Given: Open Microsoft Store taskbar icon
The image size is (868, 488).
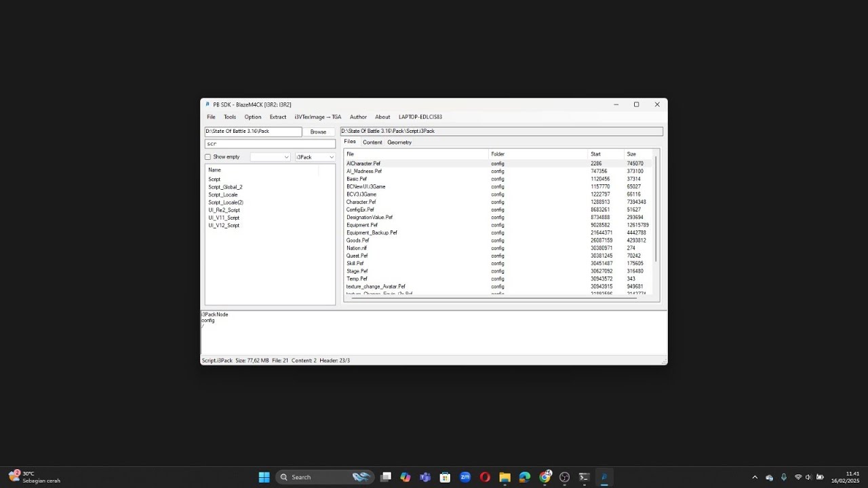Looking at the screenshot, I should 445,477.
